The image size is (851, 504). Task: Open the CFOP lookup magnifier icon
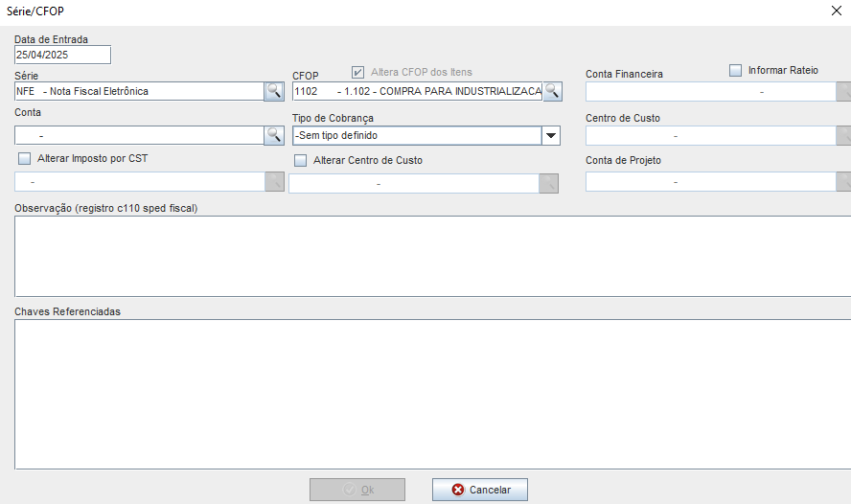point(552,92)
